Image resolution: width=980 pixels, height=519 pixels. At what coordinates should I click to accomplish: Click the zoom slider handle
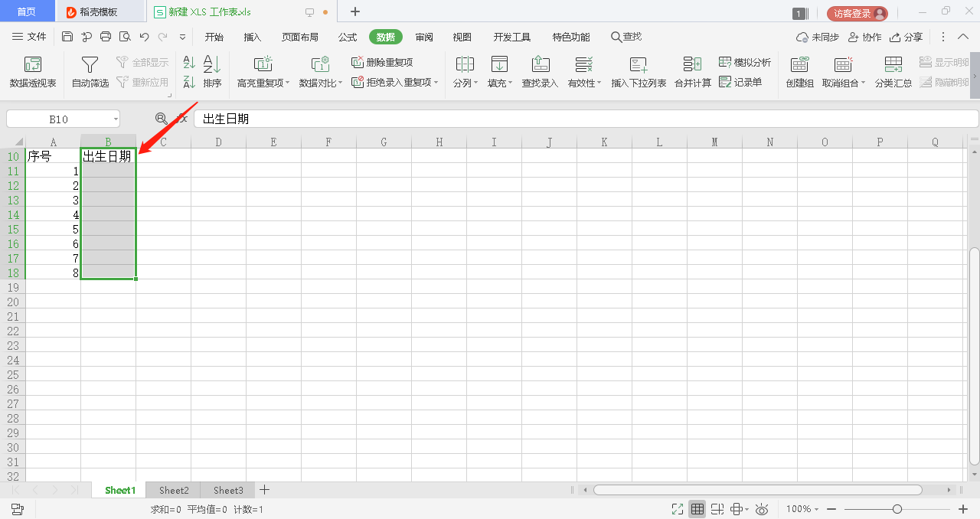point(897,509)
